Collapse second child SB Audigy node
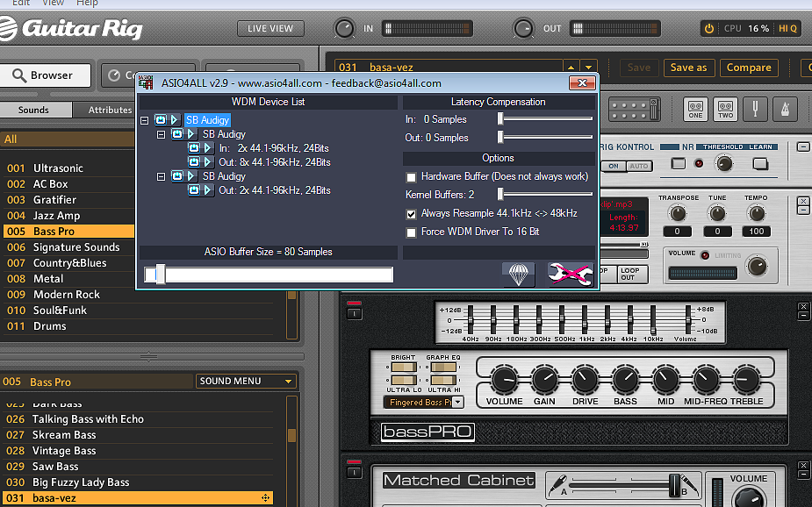 (x=161, y=176)
